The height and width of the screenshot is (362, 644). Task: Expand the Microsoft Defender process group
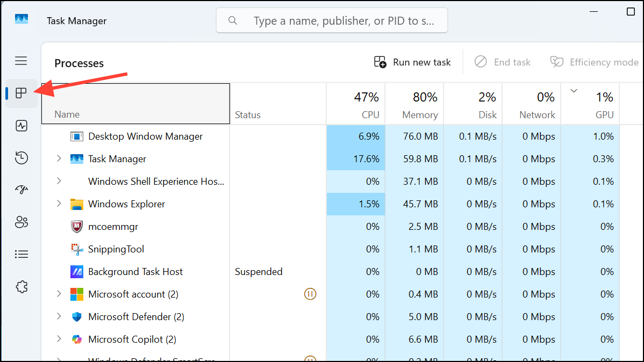(x=59, y=316)
